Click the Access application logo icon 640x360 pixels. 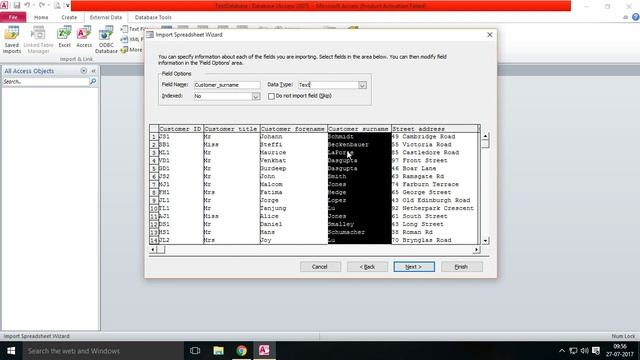(4, 5)
